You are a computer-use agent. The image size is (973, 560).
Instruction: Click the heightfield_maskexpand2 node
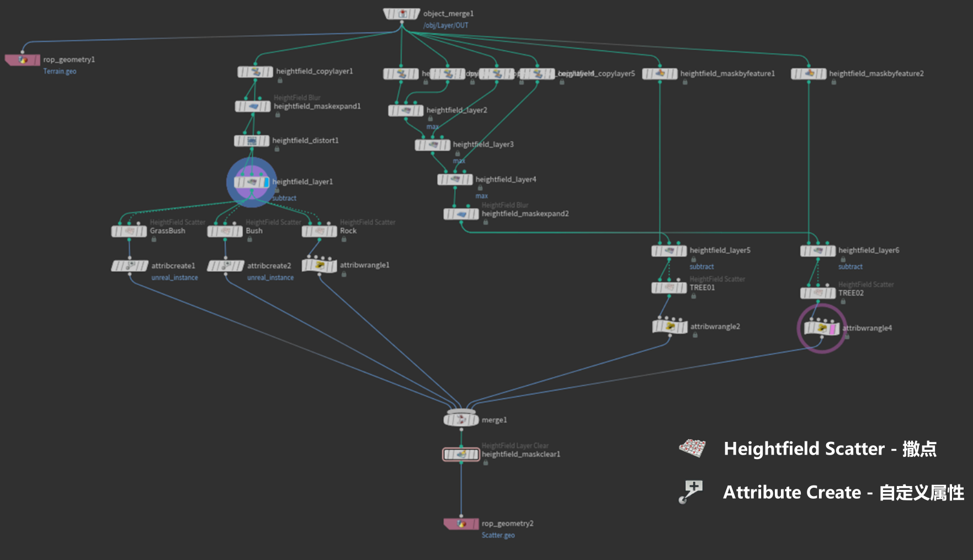click(461, 214)
